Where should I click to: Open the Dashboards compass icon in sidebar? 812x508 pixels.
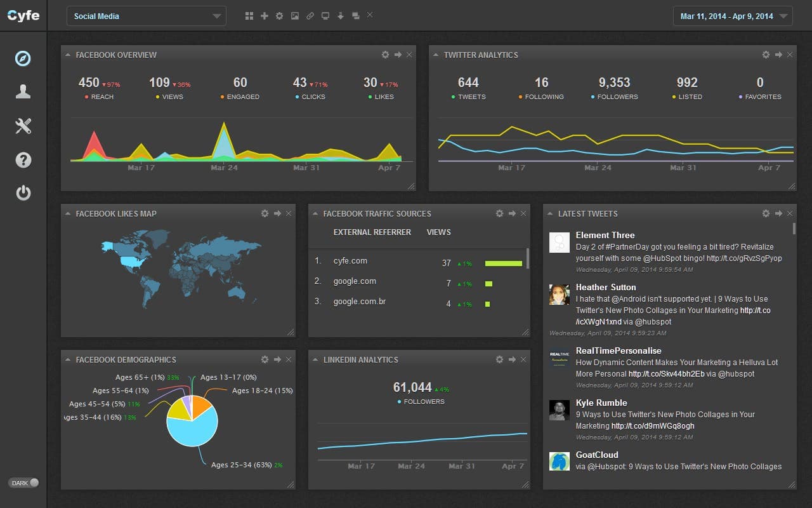(23, 58)
